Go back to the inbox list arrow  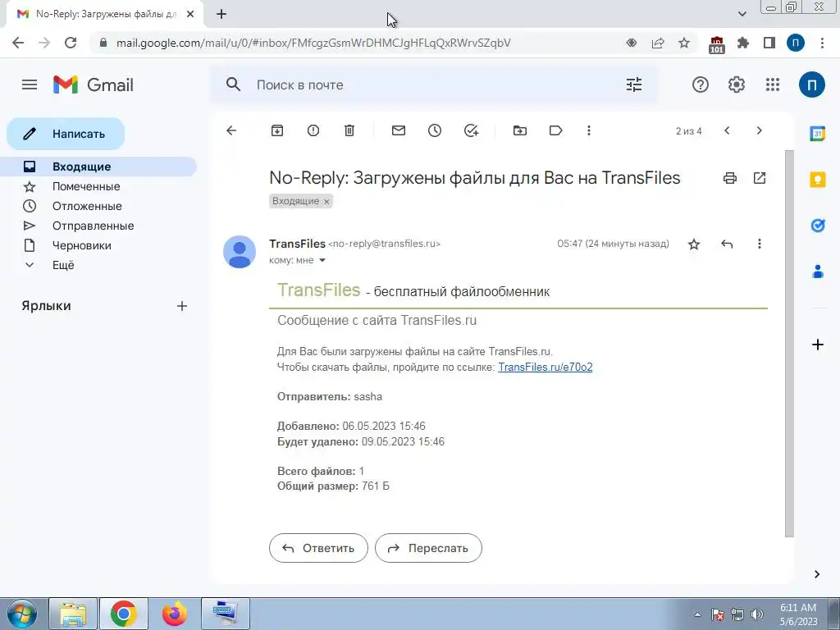coord(231,130)
